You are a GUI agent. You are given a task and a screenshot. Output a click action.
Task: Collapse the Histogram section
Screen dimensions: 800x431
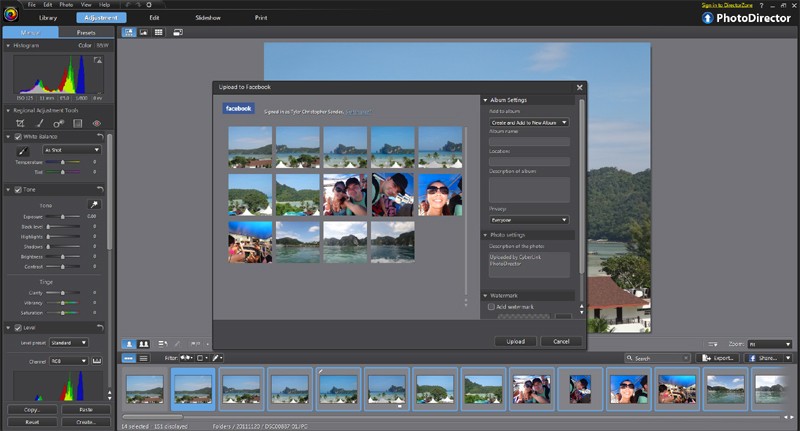(x=8, y=45)
